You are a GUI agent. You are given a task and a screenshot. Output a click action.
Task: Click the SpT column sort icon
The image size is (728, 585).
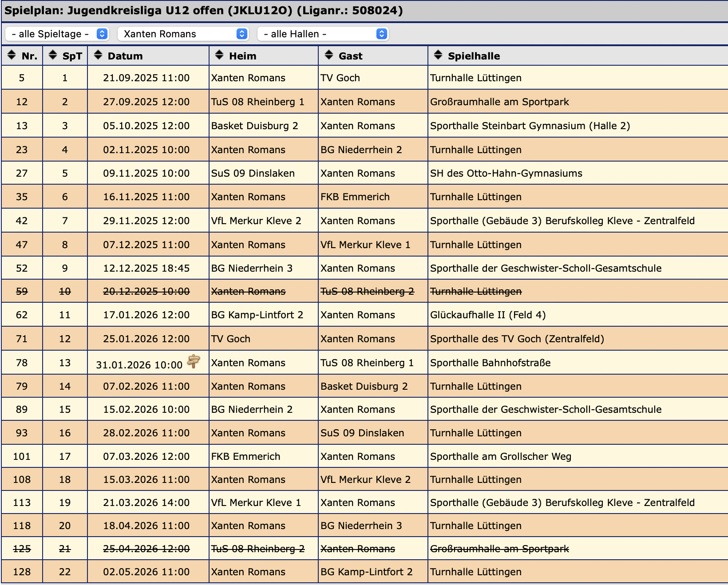(x=53, y=55)
